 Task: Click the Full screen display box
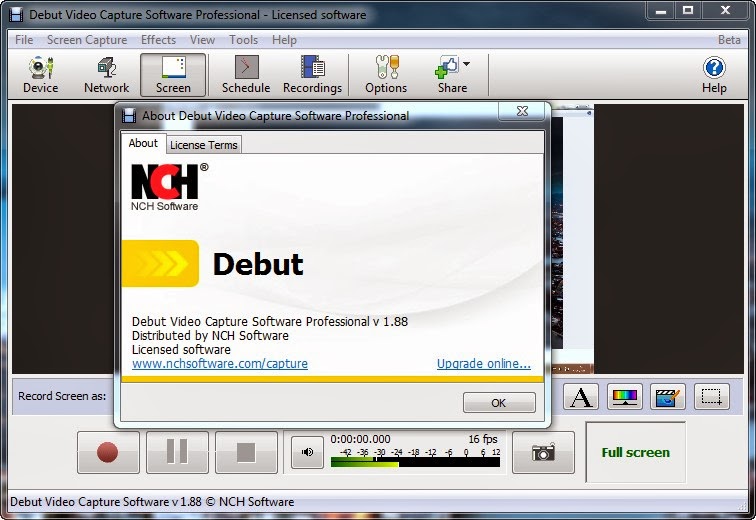point(635,453)
